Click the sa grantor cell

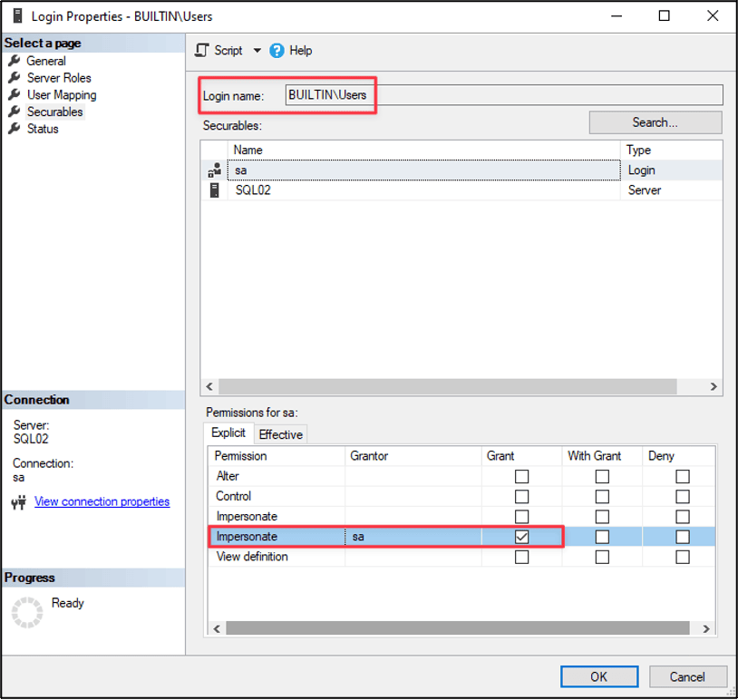(413, 537)
